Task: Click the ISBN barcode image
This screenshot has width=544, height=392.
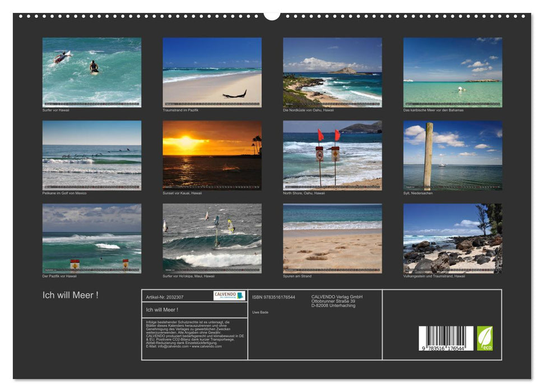Action: click(x=446, y=338)
